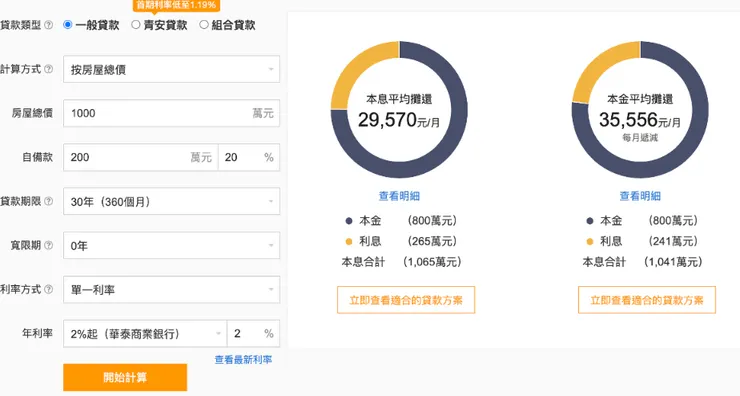Screen dimensions: 740x396
Task: Click the （265萬元） interest value
Action: coord(432,241)
